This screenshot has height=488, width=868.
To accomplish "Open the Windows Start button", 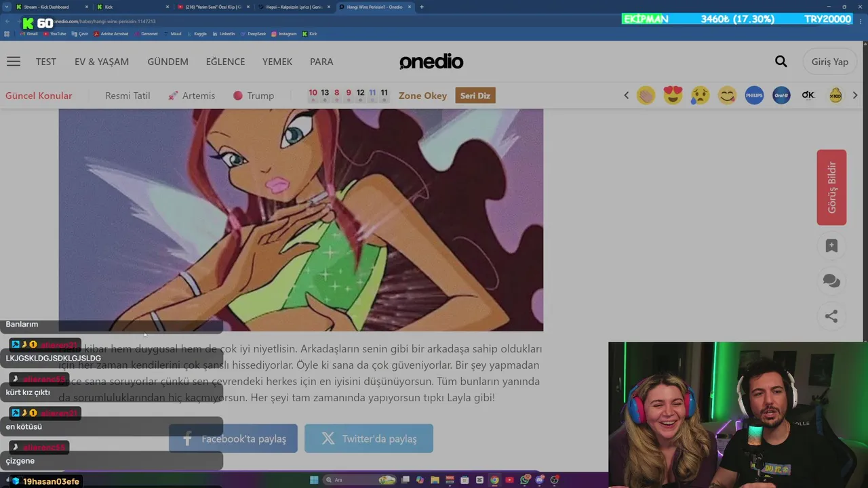I will click(x=314, y=480).
